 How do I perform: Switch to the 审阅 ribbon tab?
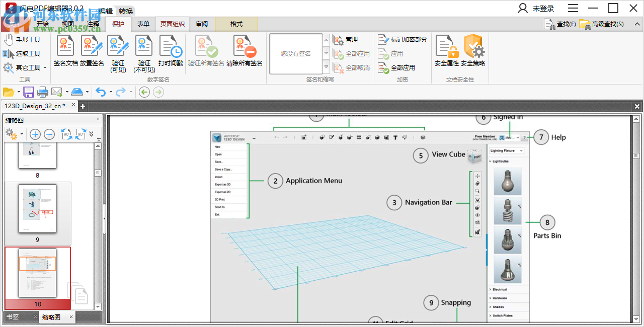coord(202,24)
